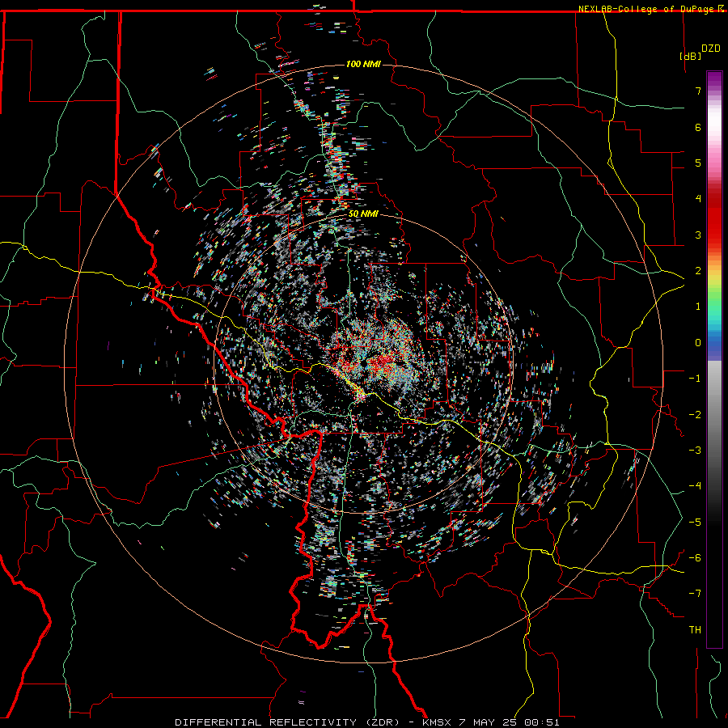The height and width of the screenshot is (728, 728).
Task: Click the KMSX station identifier in caption
Action: (437, 722)
